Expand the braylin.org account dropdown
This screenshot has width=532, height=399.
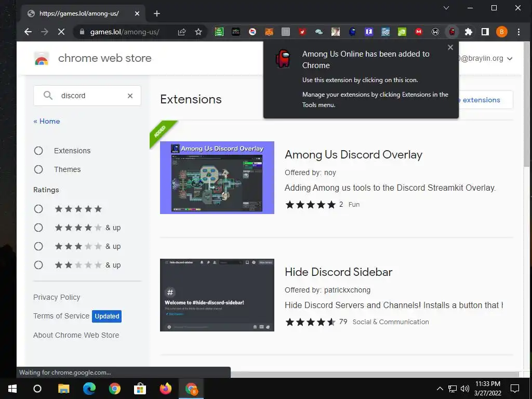[x=510, y=59]
